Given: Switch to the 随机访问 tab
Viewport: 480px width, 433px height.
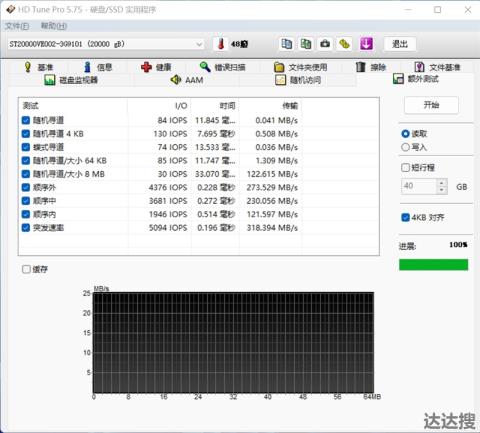Looking at the screenshot, I should tap(298, 80).
